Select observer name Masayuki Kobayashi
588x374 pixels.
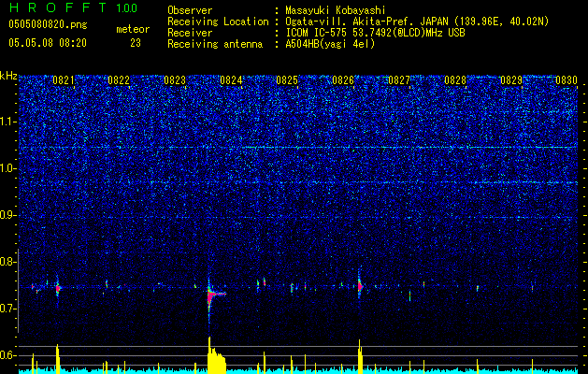click(x=336, y=10)
